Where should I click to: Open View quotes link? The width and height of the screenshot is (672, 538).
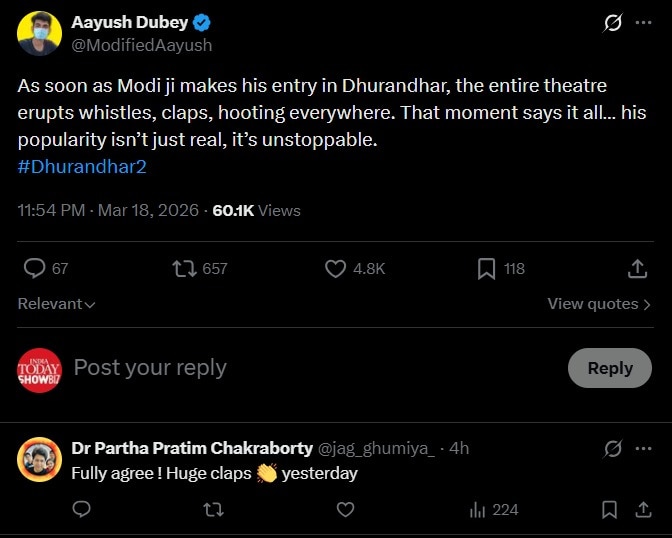599,304
